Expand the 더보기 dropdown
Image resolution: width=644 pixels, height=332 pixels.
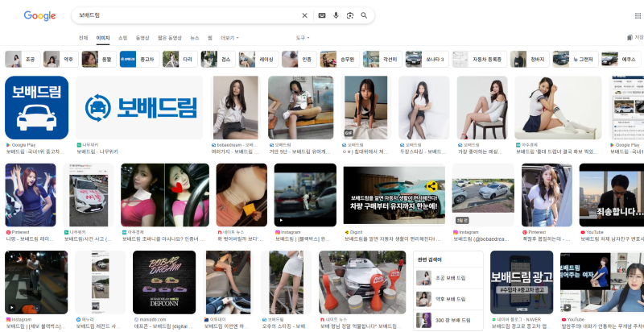pyautogui.click(x=229, y=38)
